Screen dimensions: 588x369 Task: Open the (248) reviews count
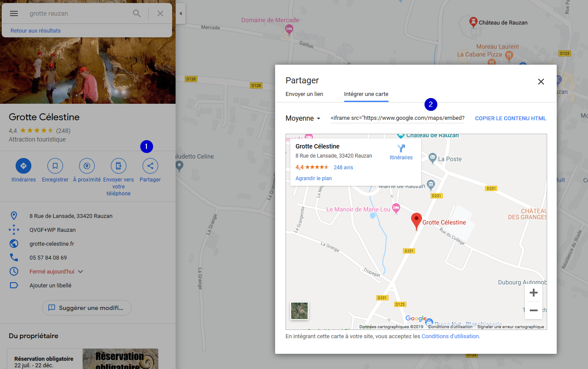point(63,131)
